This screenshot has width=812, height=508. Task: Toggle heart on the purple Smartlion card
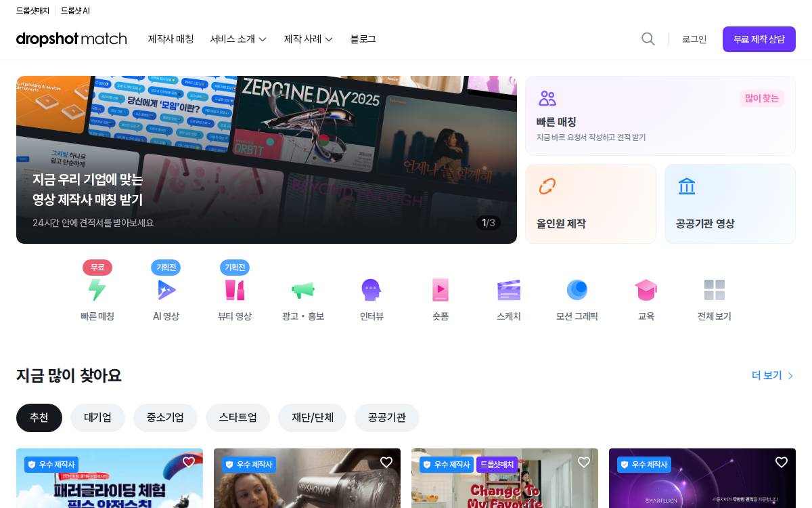click(x=782, y=462)
